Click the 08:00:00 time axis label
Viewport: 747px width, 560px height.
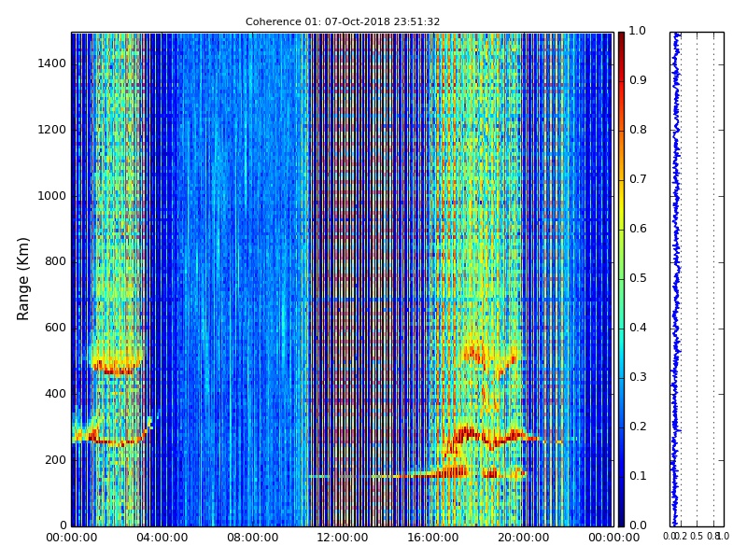[252, 539]
